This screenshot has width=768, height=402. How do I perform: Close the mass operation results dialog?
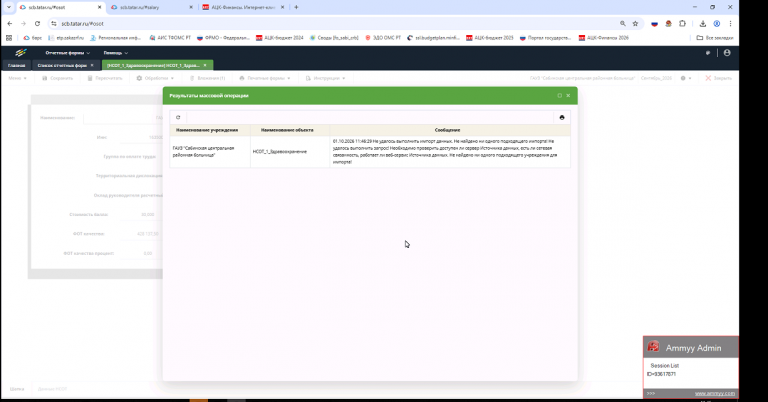point(568,95)
